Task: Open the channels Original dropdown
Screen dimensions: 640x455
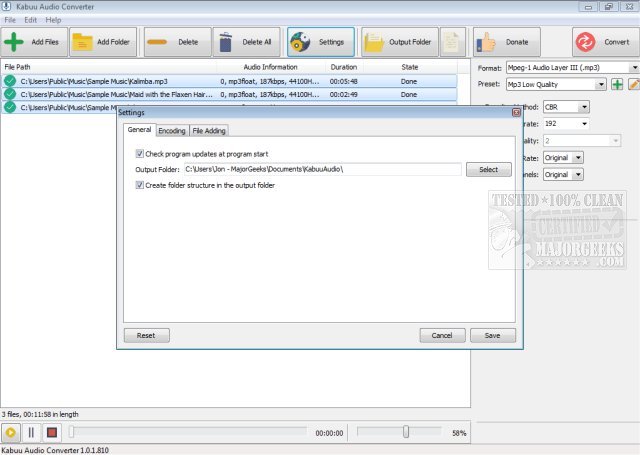Action: [563, 175]
